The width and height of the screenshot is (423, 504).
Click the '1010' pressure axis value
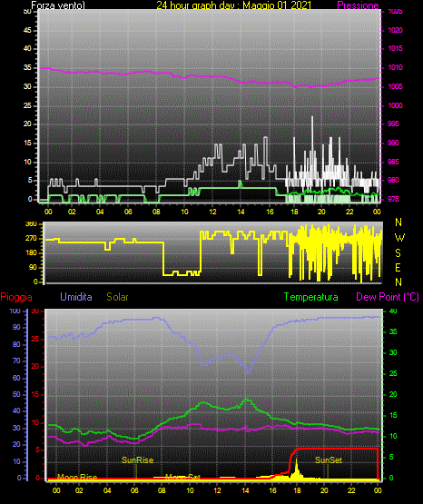pos(395,67)
